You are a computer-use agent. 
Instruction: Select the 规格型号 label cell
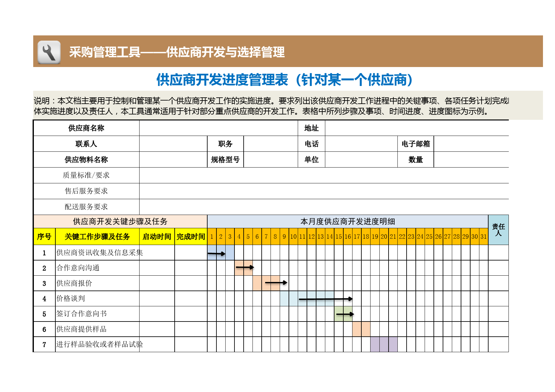pos(225,160)
